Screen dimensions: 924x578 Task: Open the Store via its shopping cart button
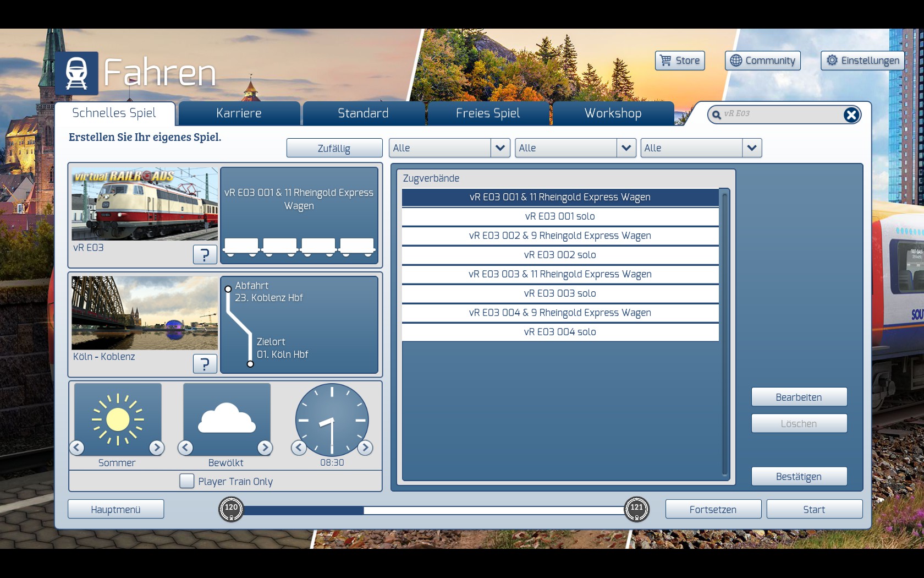tap(680, 61)
